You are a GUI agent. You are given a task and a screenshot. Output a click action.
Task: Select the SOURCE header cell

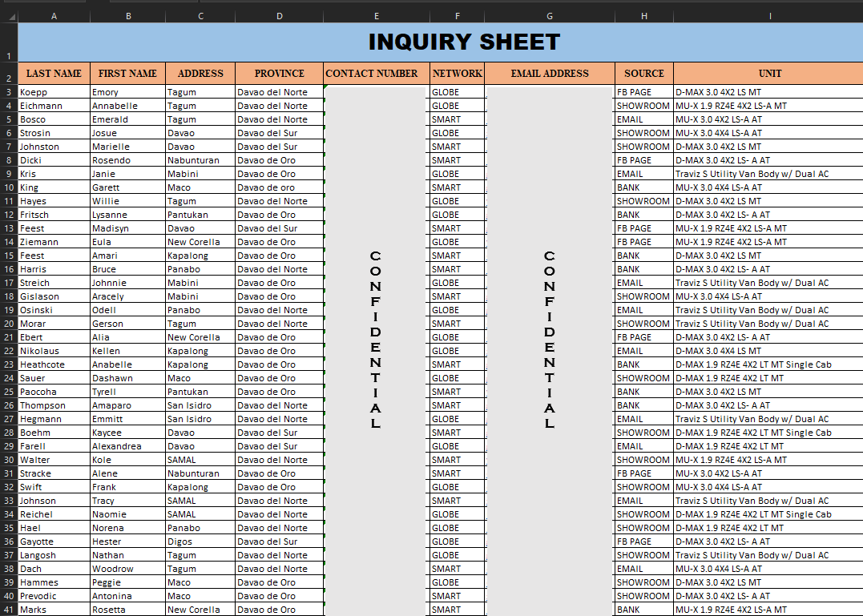pyautogui.click(x=644, y=74)
